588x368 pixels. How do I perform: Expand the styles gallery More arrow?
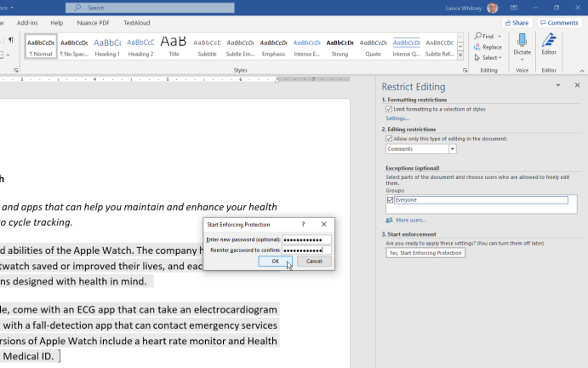click(x=460, y=55)
